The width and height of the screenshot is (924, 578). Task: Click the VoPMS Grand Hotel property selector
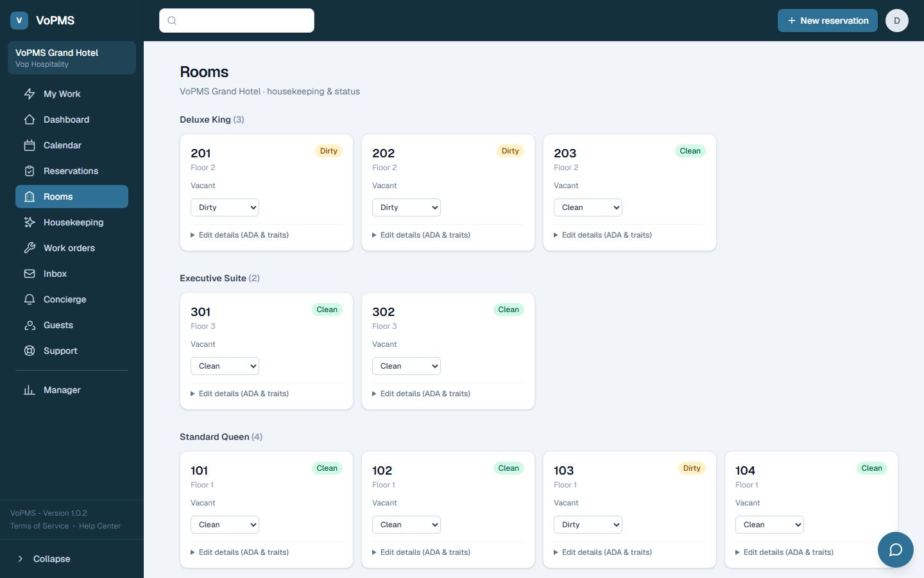tap(72, 58)
